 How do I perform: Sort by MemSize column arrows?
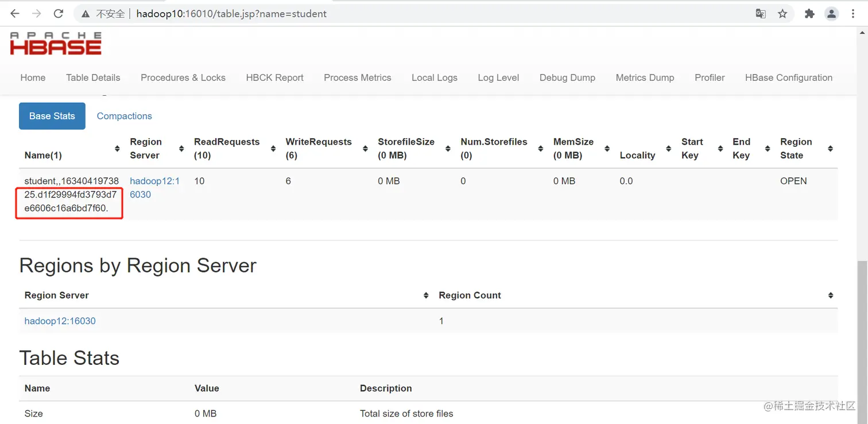pos(607,149)
